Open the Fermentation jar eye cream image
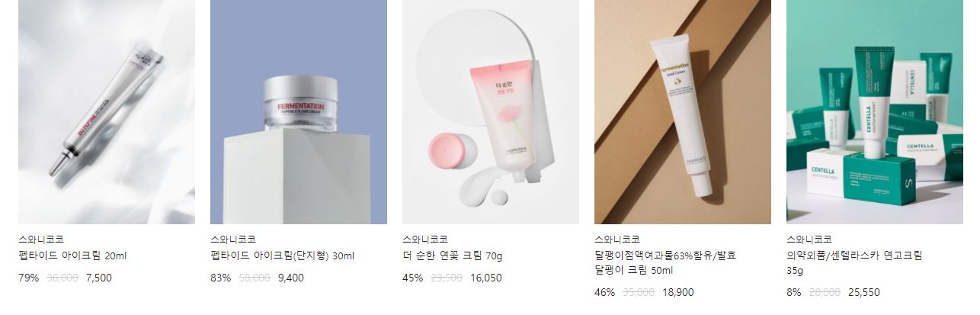This screenshot has width=980, height=315. [299, 112]
